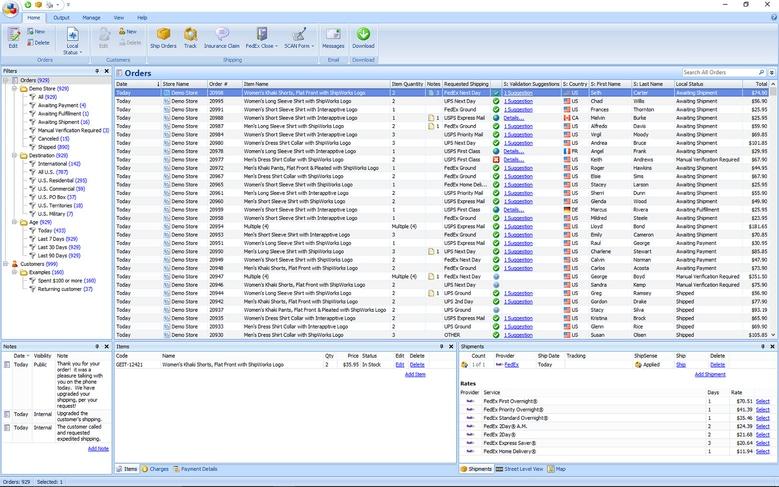Viewport: 779px width, 487px height.
Task: Click the yellow box quick access icon
Action: (x=38, y=4)
